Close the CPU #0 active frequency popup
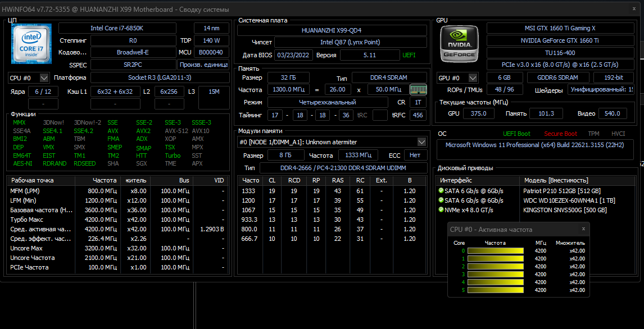The image size is (644, 329). [583, 229]
